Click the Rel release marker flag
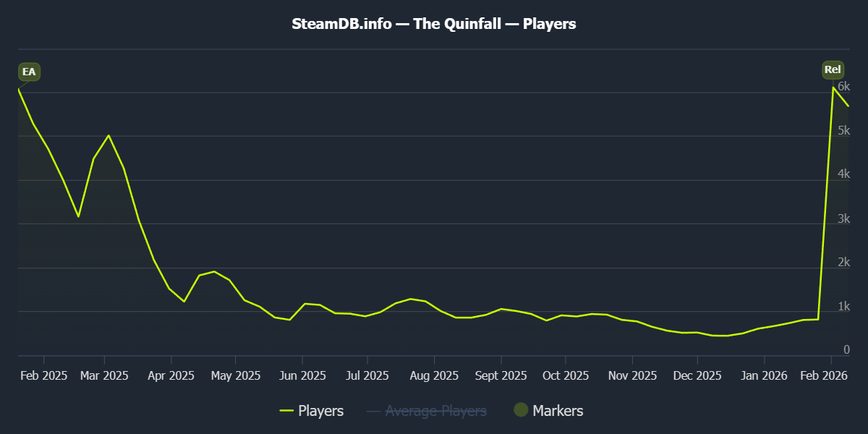Image resolution: width=868 pixels, height=434 pixels. coord(833,70)
